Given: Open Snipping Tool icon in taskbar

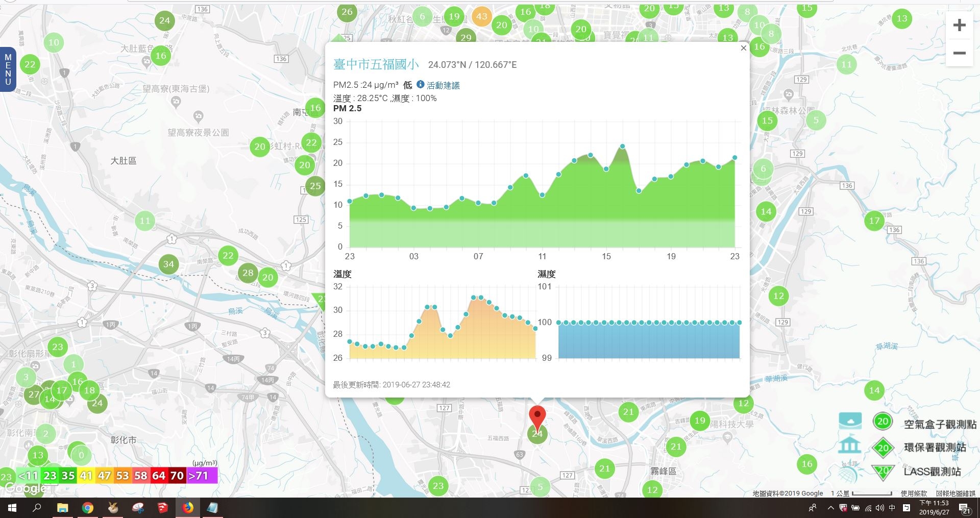Looking at the screenshot, I should pos(138,508).
